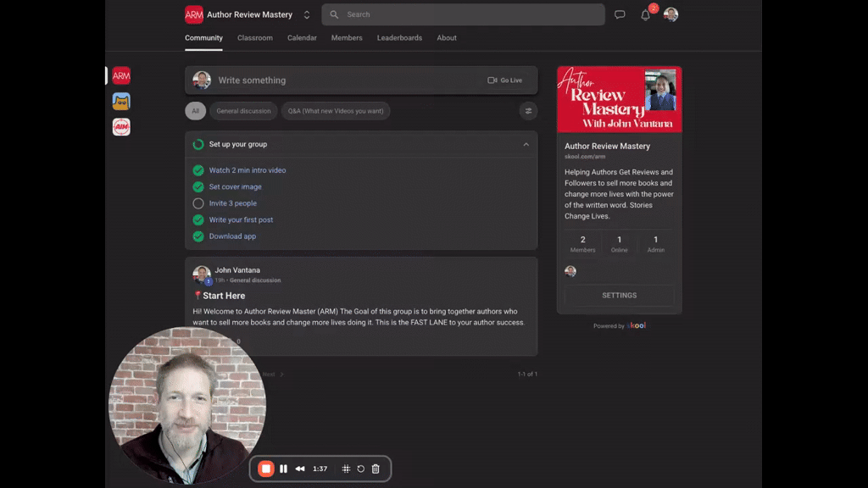Open the profile avatar menu
868x488 pixels.
tap(671, 14)
